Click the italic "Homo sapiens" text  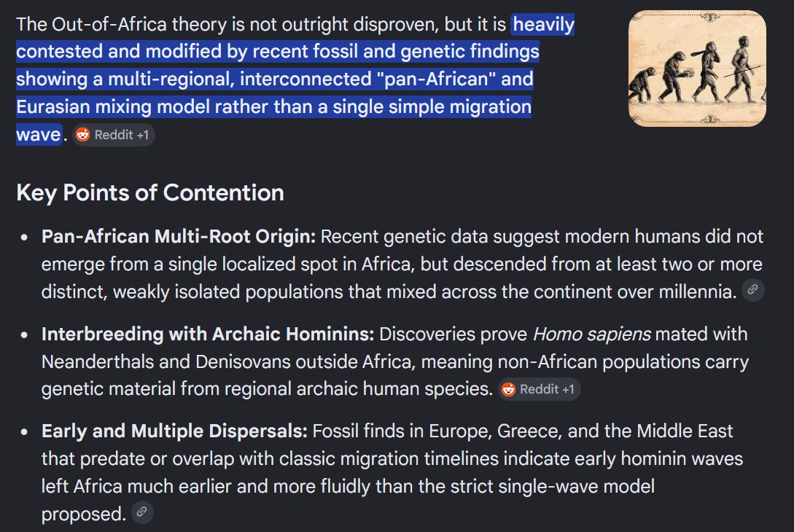tap(591, 334)
